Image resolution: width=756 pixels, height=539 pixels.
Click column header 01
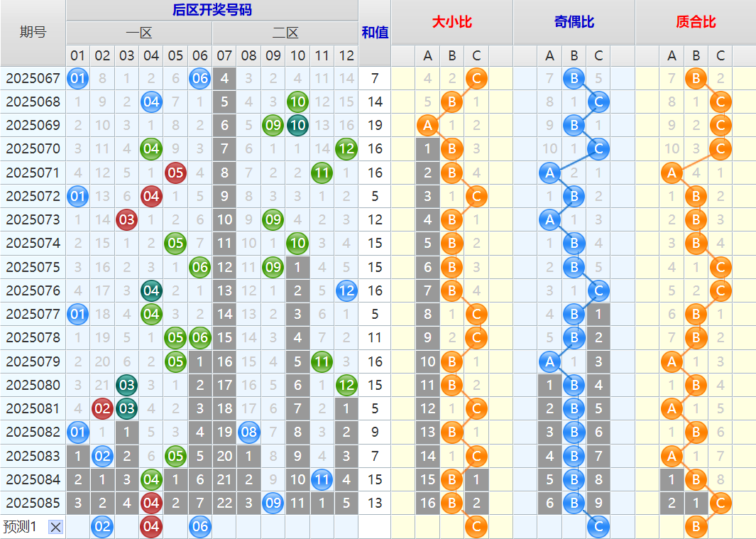tap(77, 56)
